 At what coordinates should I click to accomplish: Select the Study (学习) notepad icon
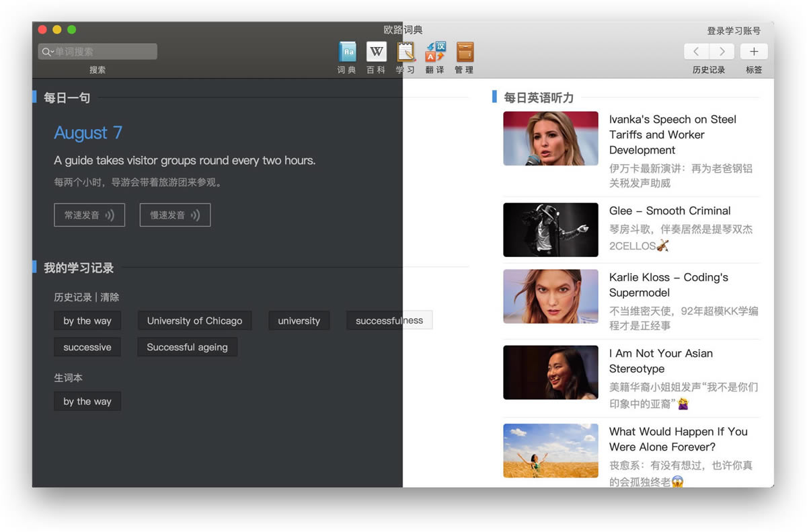click(406, 52)
